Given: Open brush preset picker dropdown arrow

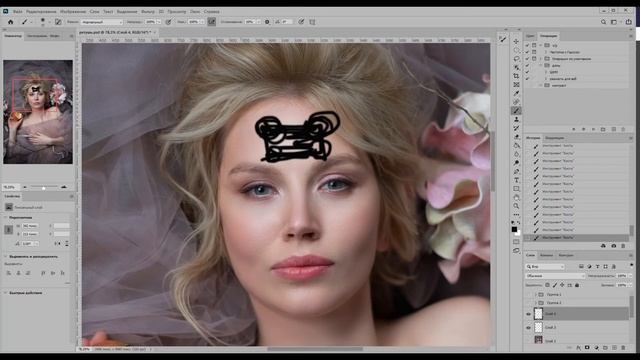Looking at the screenshot, I should [49, 22].
